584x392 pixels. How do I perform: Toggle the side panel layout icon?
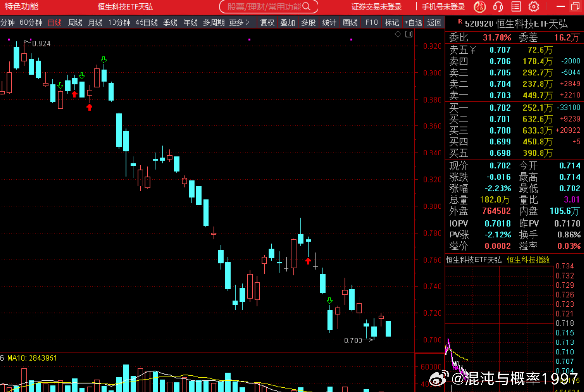(x=409, y=34)
